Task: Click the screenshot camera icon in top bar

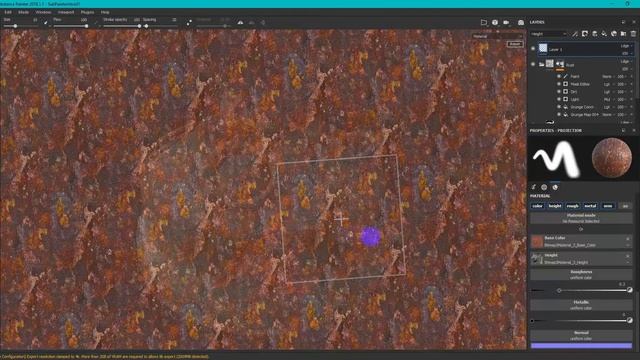Action: pos(521,22)
